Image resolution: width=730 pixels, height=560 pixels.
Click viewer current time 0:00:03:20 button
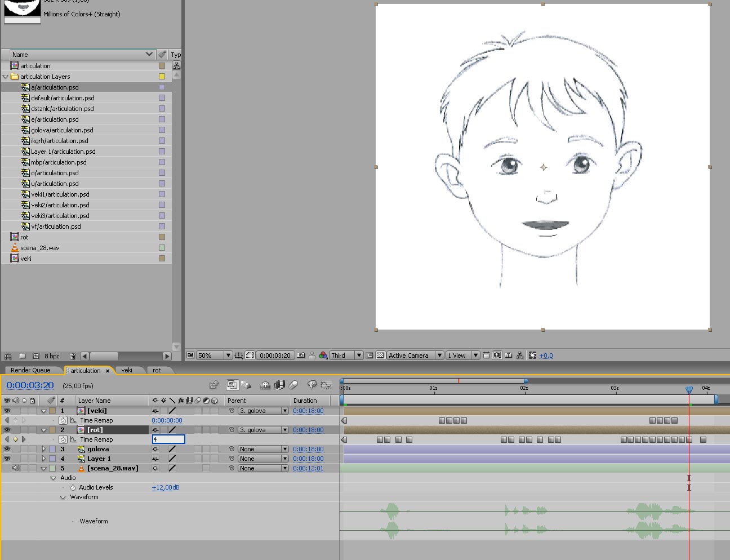(275, 355)
